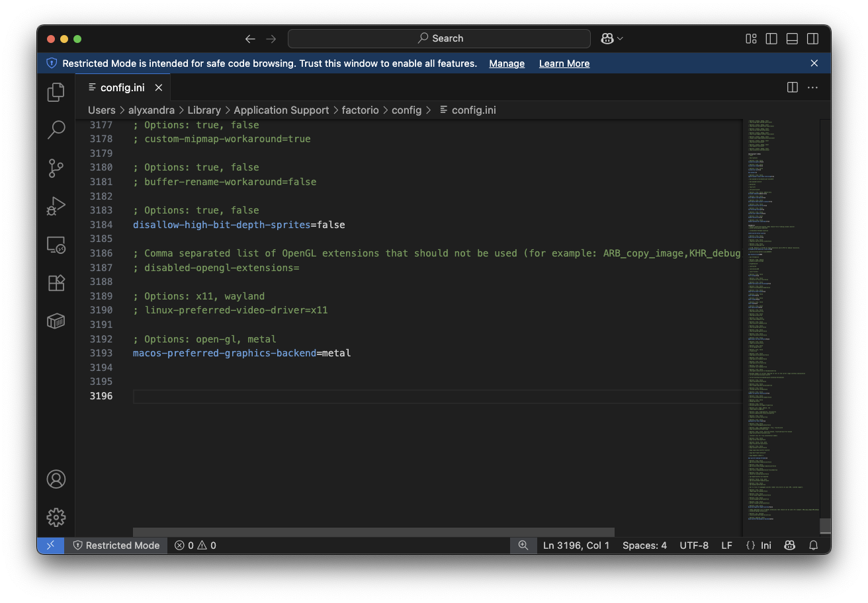Click the macos-preferred-graphics-backend key
This screenshot has width=868, height=603.
tap(224, 353)
